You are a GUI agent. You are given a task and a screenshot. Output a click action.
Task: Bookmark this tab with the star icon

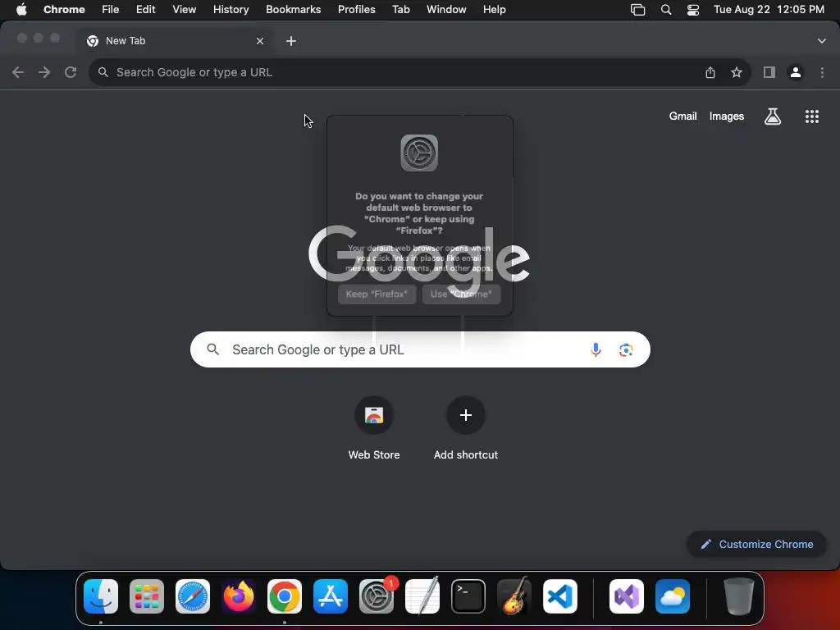pyautogui.click(x=737, y=72)
